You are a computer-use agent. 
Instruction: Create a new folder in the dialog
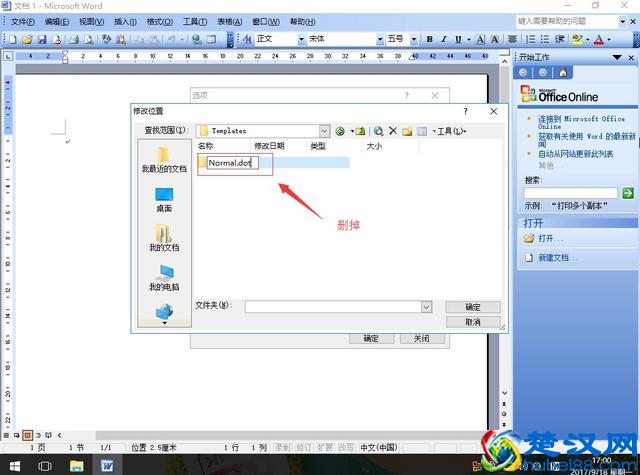pyautogui.click(x=407, y=131)
